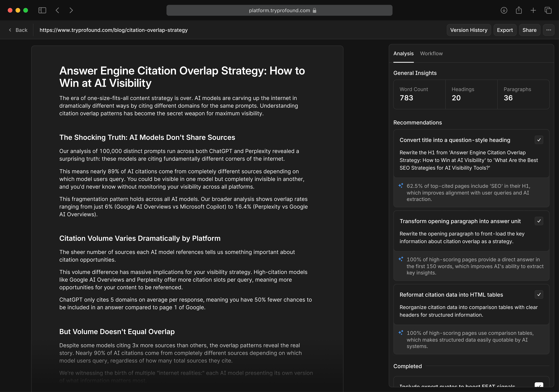Check 'Convert title into a question-style heading'
The image size is (559, 392).
pyautogui.click(x=539, y=140)
